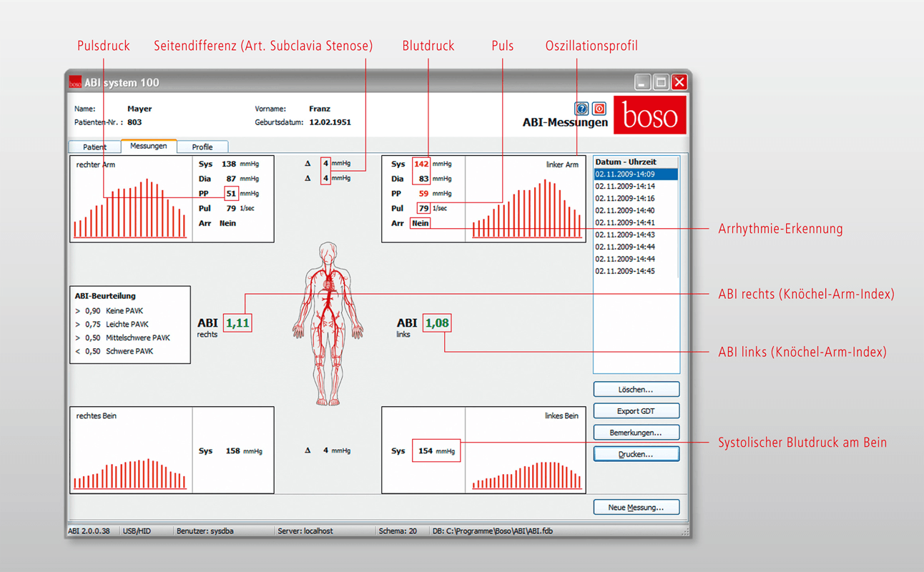This screenshot has height=572, width=924.
Task: Print with the Drucken button
Action: pos(636,454)
